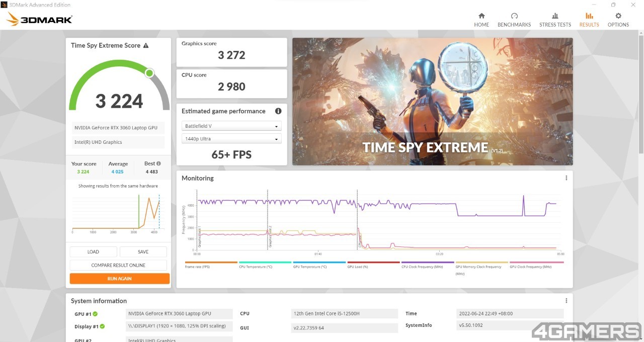Switch to the STRESS TESTS tab
This screenshot has height=342, width=644.
(555, 20)
